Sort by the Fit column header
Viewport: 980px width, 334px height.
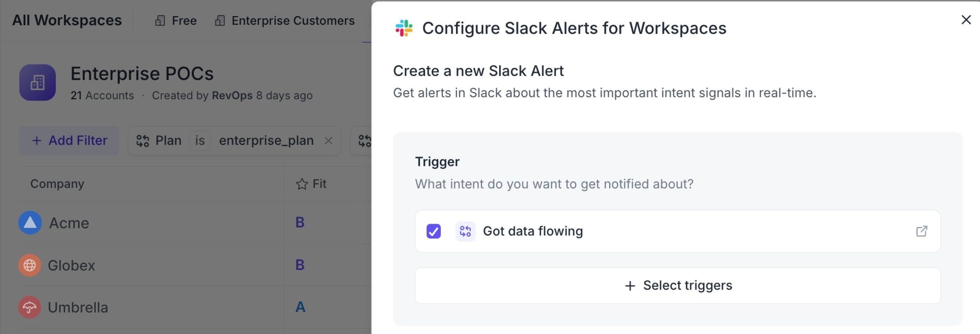coord(311,184)
